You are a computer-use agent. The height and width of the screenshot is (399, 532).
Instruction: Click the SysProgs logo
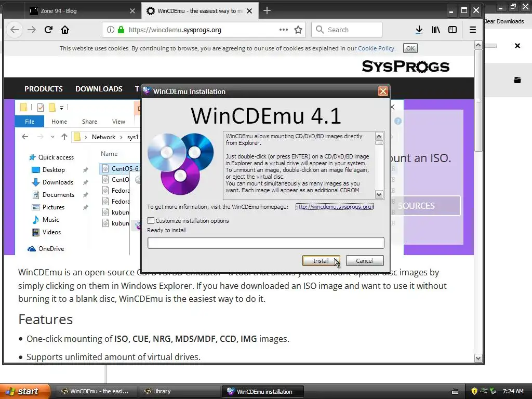[406, 66]
